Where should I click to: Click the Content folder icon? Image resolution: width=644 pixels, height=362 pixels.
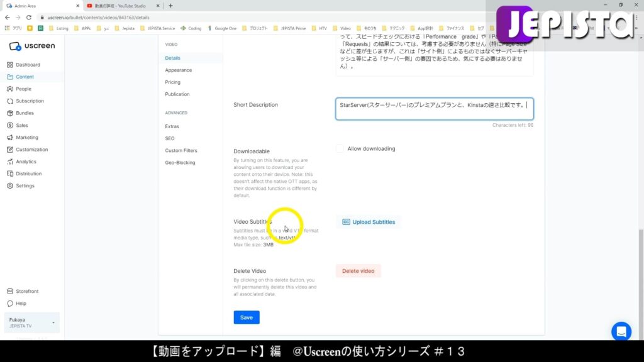coord(10,77)
